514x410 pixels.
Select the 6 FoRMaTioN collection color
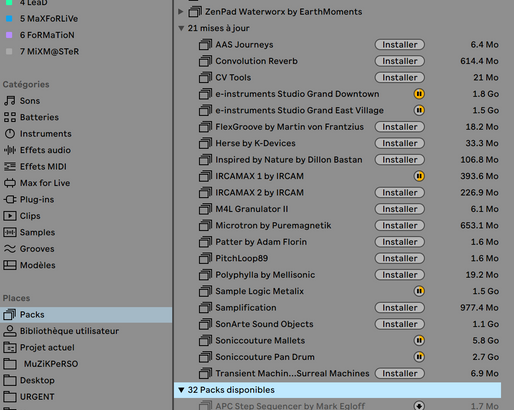tap(9, 35)
